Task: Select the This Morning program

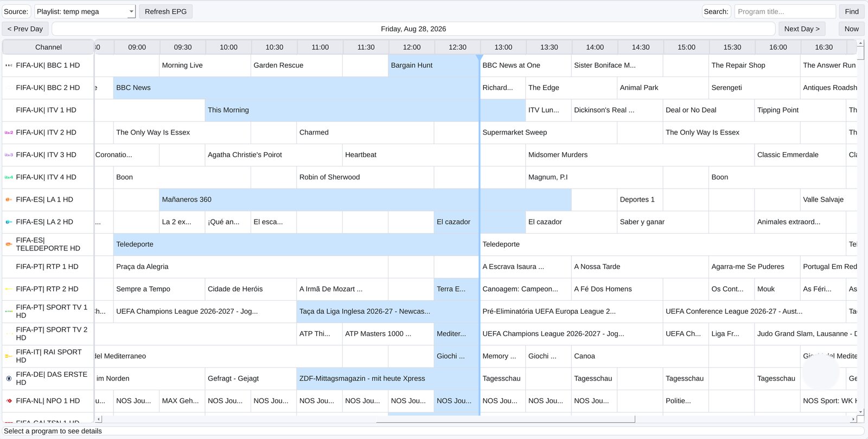Action: point(365,110)
